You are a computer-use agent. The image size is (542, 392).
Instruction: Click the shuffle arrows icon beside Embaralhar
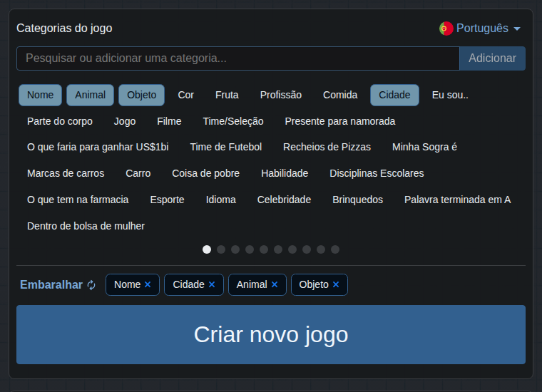tap(91, 285)
